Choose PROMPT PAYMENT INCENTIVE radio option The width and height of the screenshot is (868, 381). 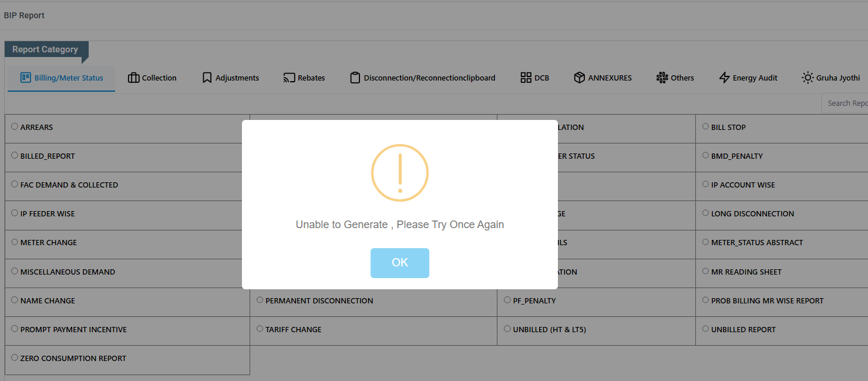pos(15,329)
